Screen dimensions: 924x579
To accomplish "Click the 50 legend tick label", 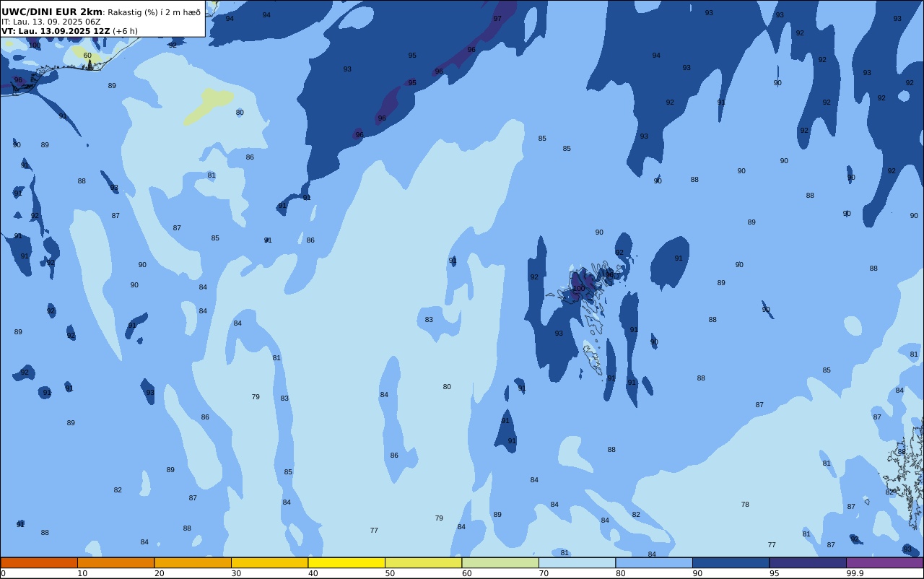I will tap(390, 573).
